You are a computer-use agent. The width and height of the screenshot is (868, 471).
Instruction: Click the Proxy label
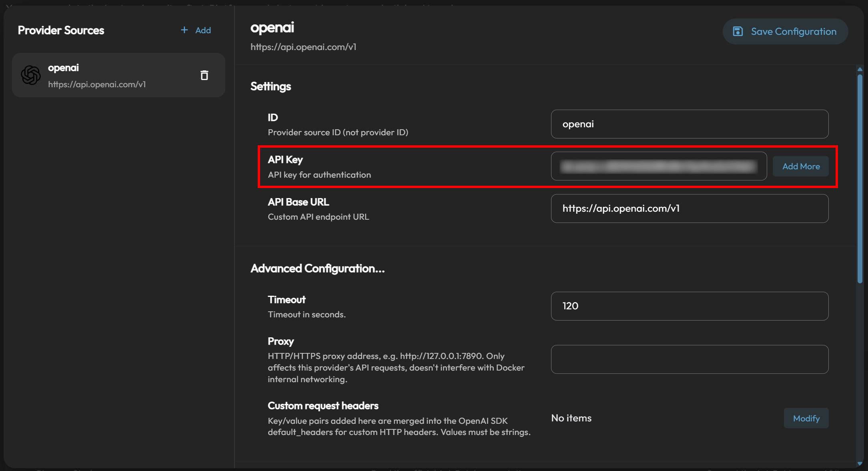point(281,341)
